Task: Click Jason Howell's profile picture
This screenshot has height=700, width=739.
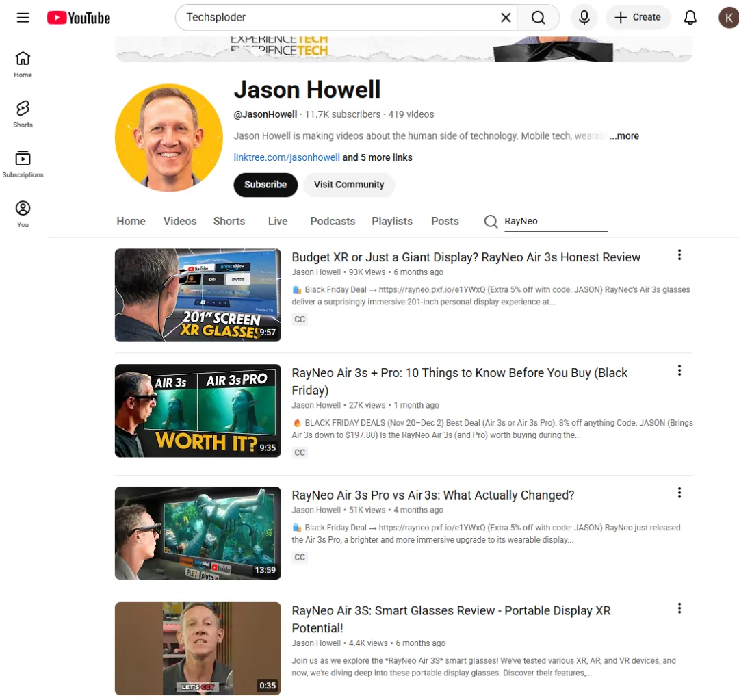Action: [x=169, y=138]
